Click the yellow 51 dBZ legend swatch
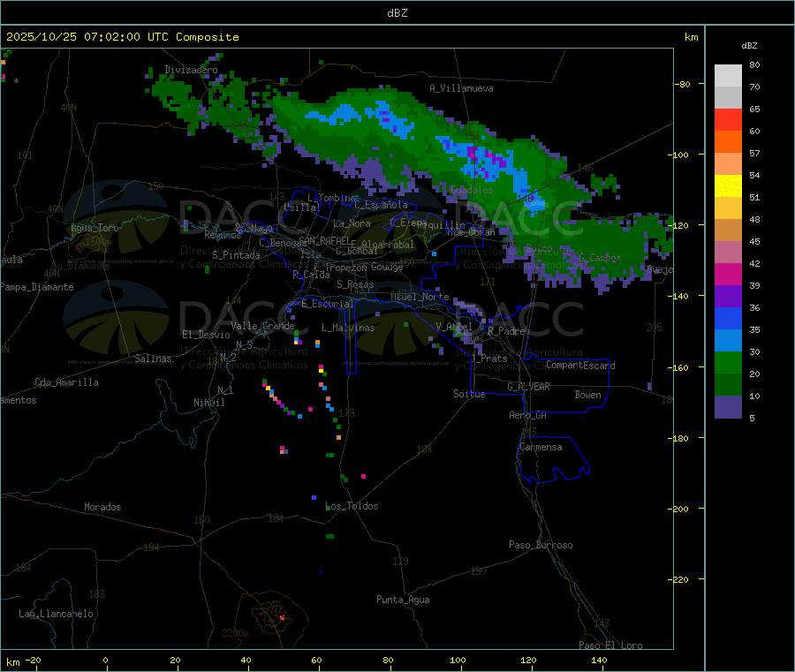 pos(728,186)
